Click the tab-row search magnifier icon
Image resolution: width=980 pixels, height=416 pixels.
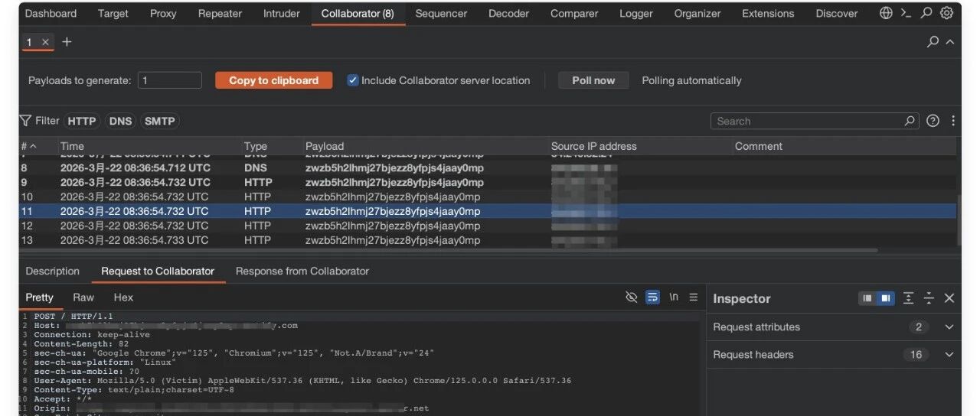point(933,42)
